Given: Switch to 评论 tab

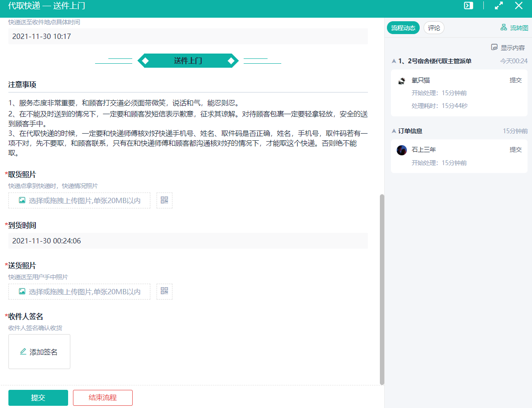Looking at the screenshot, I should point(434,28).
